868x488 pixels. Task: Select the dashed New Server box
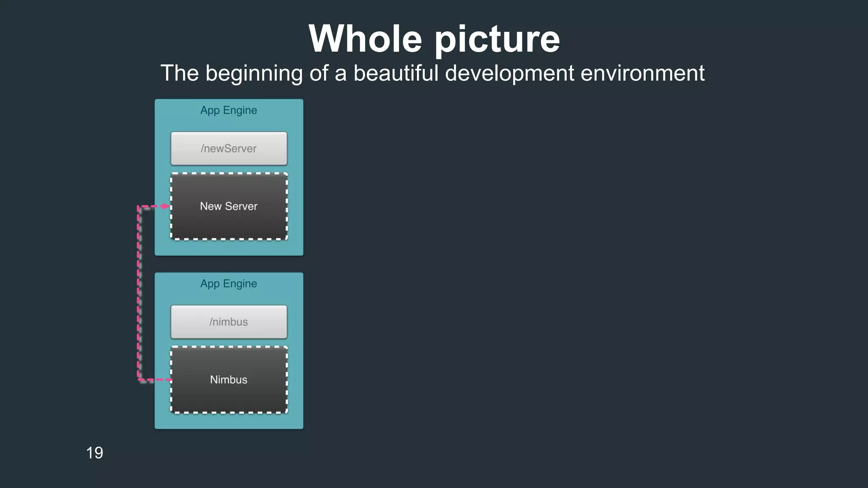(x=229, y=206)
